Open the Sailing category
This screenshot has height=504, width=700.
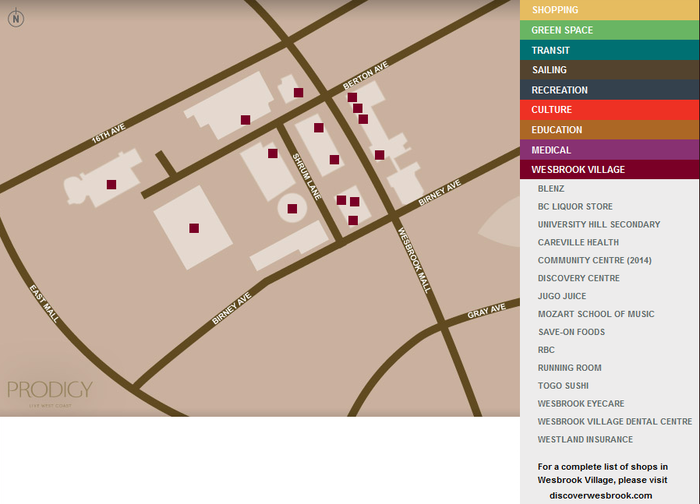(x=609, y=70)
